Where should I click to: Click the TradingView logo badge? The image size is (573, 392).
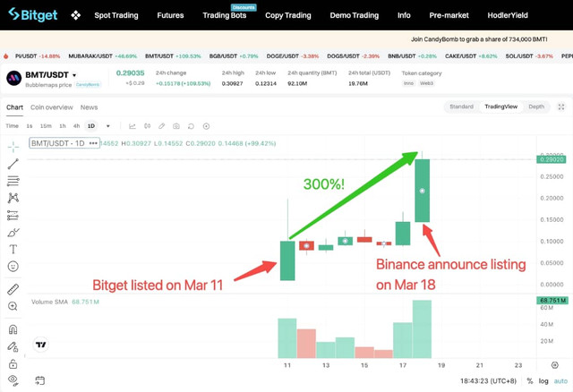[41, 345]
